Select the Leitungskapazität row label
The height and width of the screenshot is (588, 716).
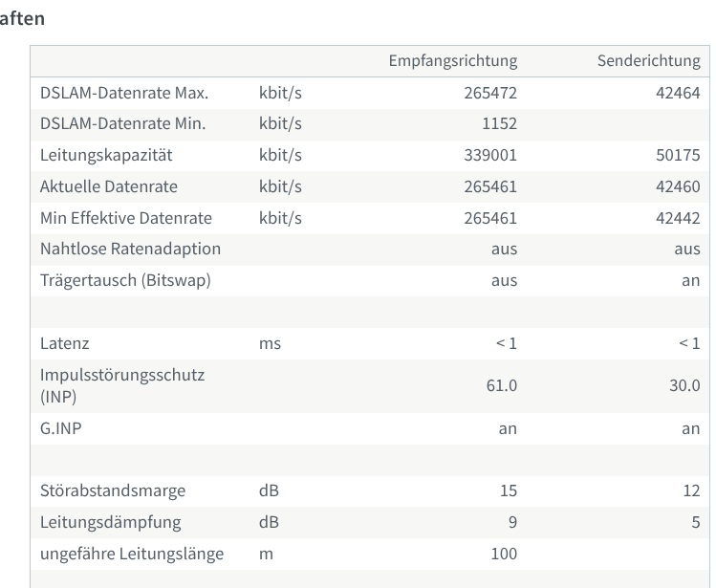106,155
